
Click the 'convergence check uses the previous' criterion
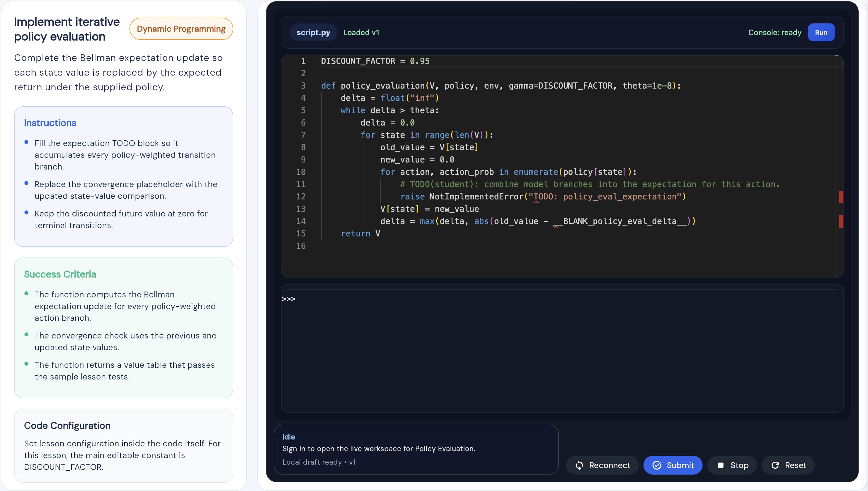pyautogui.click(x=126, y=341)
